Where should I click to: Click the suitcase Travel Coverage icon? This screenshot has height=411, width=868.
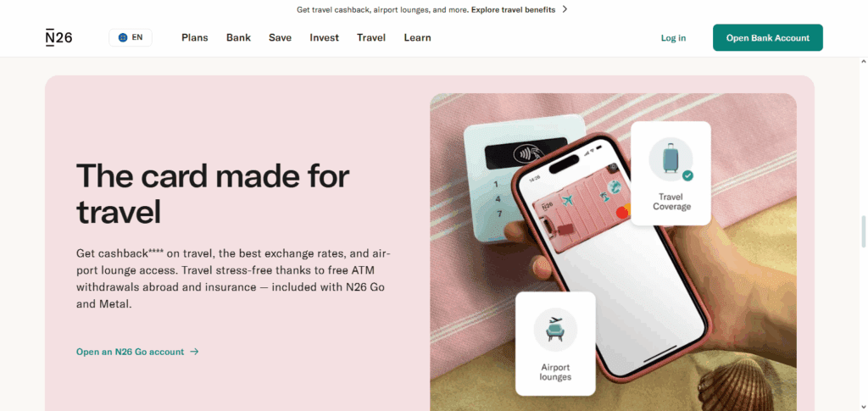[x=671, y=159]
